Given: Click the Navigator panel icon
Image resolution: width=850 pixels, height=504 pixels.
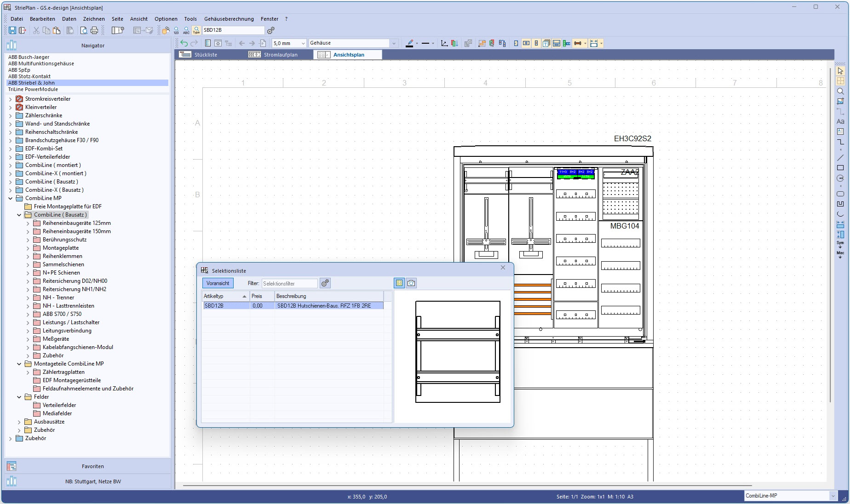Looking at the screenshot, I should point(11,46).
